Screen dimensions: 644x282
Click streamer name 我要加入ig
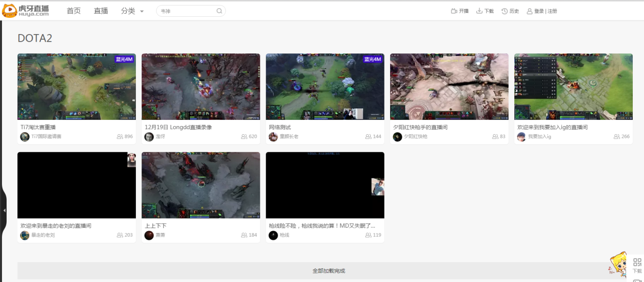(540, 137)
